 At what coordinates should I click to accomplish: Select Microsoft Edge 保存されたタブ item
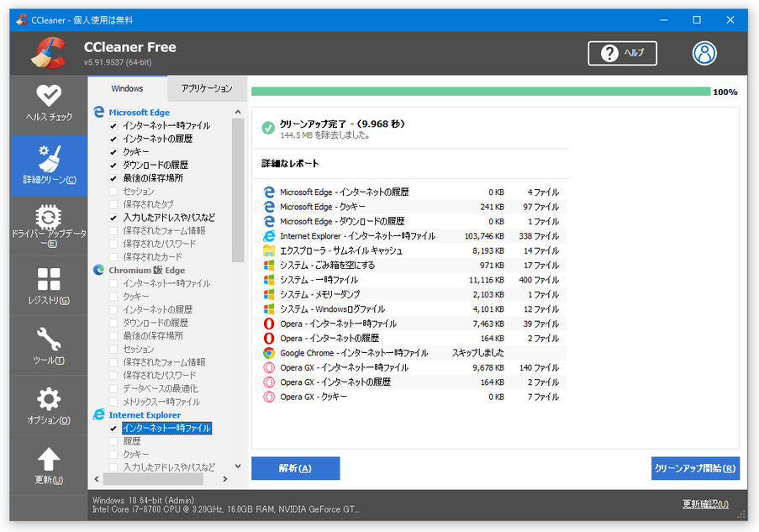[148, 204]
